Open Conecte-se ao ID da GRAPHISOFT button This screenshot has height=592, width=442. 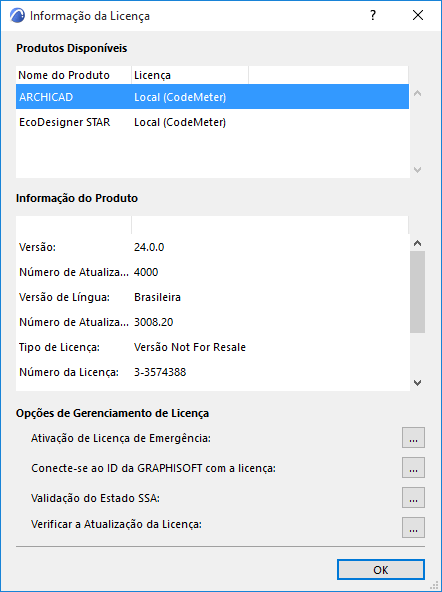coord(413,467)
